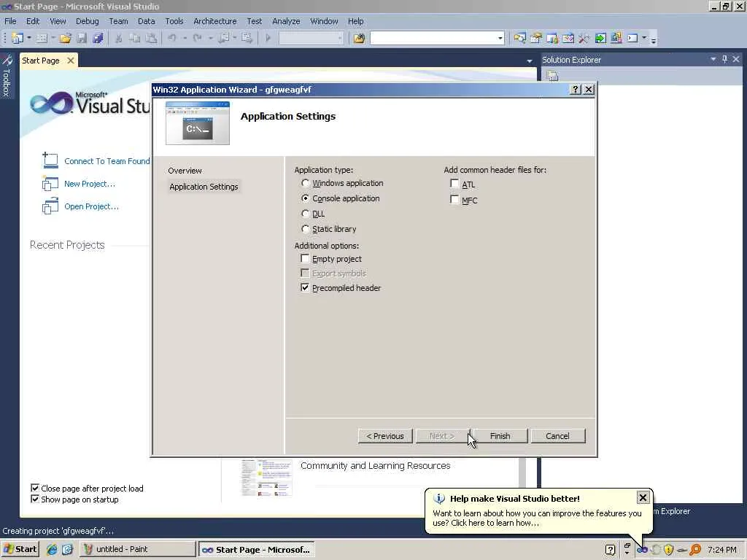Screen dimensions: 747x560
Task: Open the Solution Explorer toolbar icon
Action: [519, 38]
